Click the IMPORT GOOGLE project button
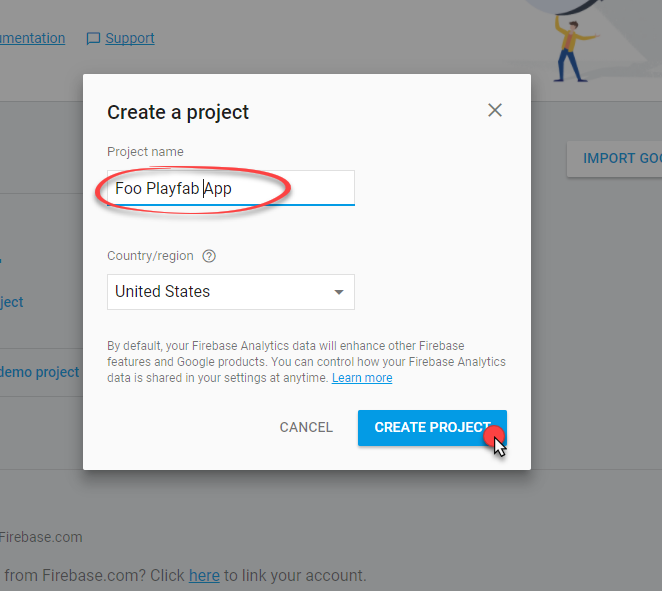The image size is (662, 591). [614, 159]
